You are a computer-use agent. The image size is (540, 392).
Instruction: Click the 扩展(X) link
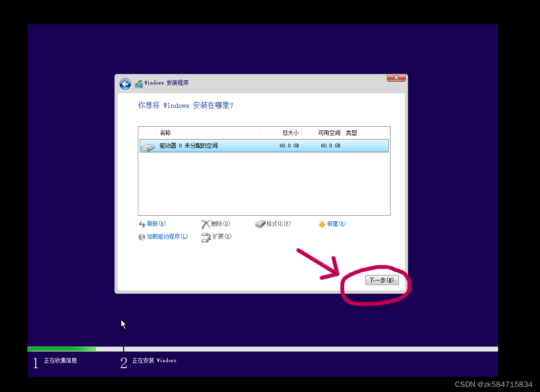coord(222,236)
